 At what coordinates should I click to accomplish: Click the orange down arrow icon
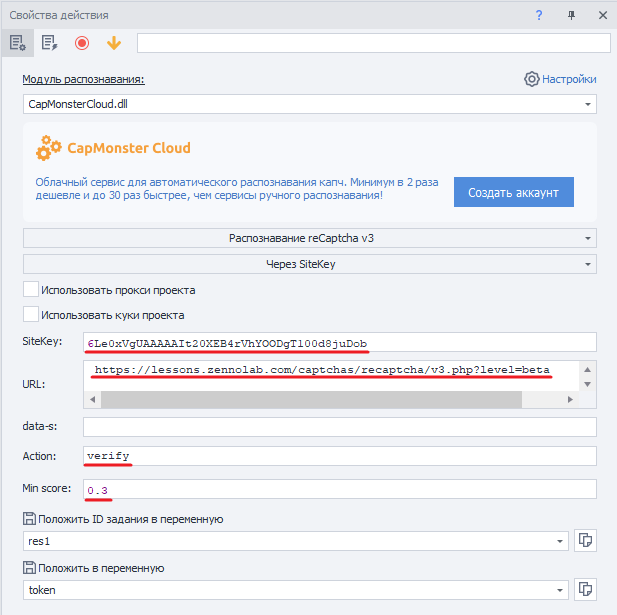pyautogui.click(x=114, y=43)
